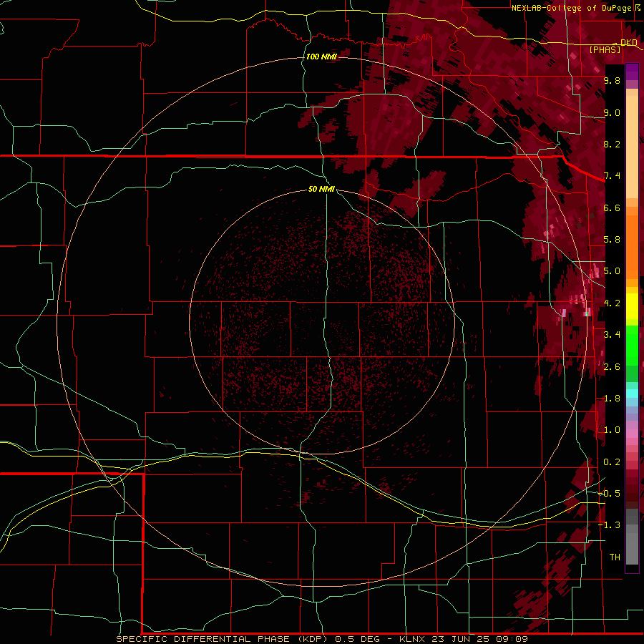Click the 5.8 value on the color scale

point(612,240)
